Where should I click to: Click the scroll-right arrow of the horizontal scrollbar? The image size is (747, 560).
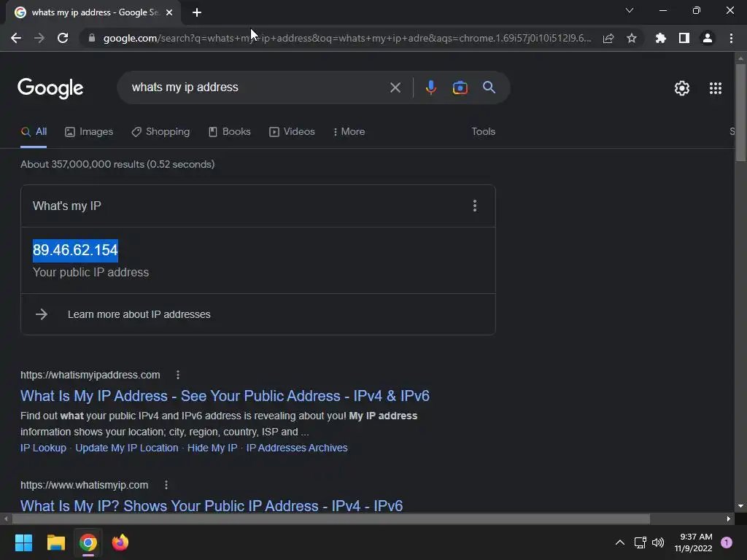click(729, 518)
